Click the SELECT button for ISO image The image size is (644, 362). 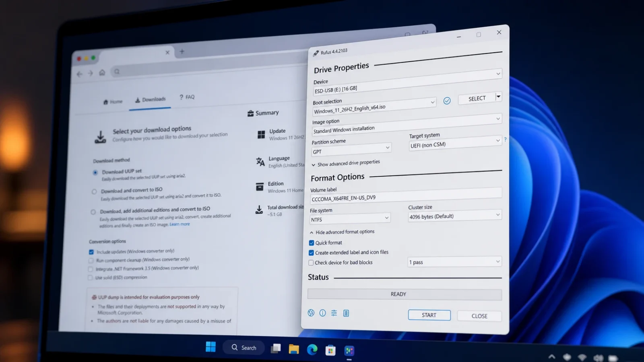point(477,99)
